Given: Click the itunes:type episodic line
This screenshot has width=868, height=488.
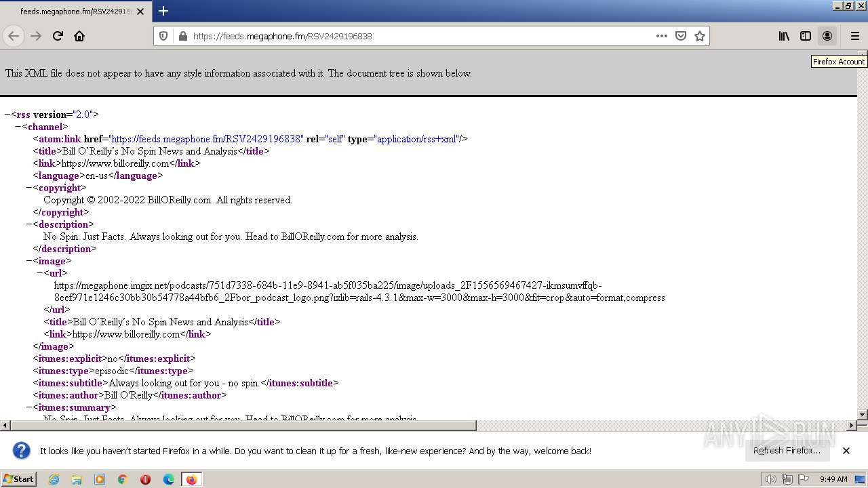Looking at the screenshot, I should tap(113, 371).
